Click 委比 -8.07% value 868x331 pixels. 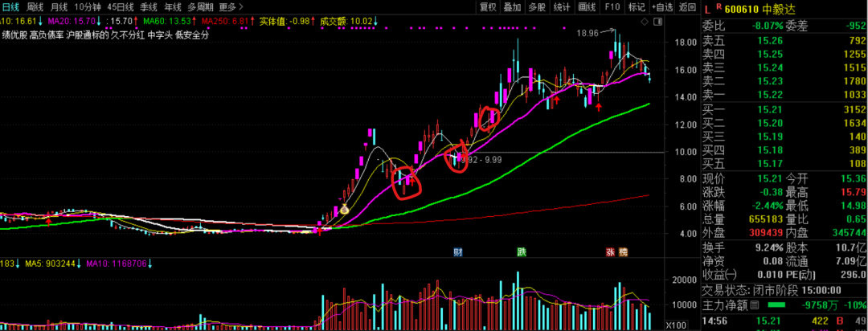768,26
